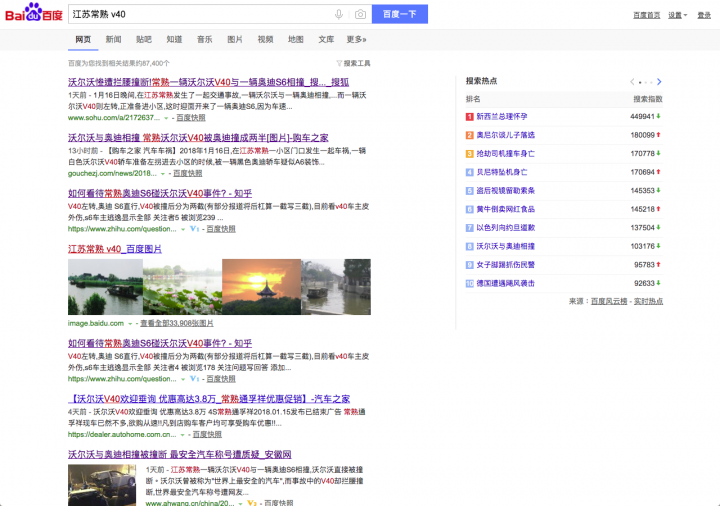Open the 搜狐 result about 沃尔沃惨遭拦腰撞断
The image size is (720, 506).
pos(208,82)
